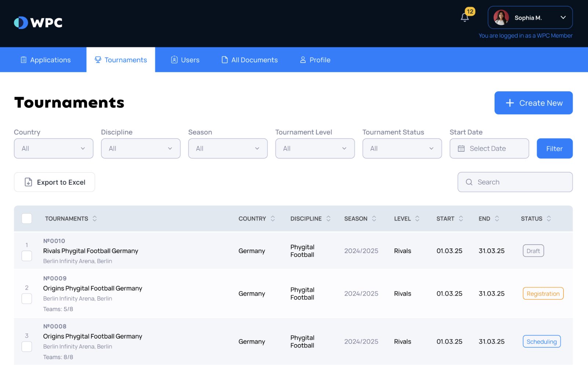This screenshot has height=365, width=588.
Task: Sort by Country column arrows
Action: click(x=273, y=218)
